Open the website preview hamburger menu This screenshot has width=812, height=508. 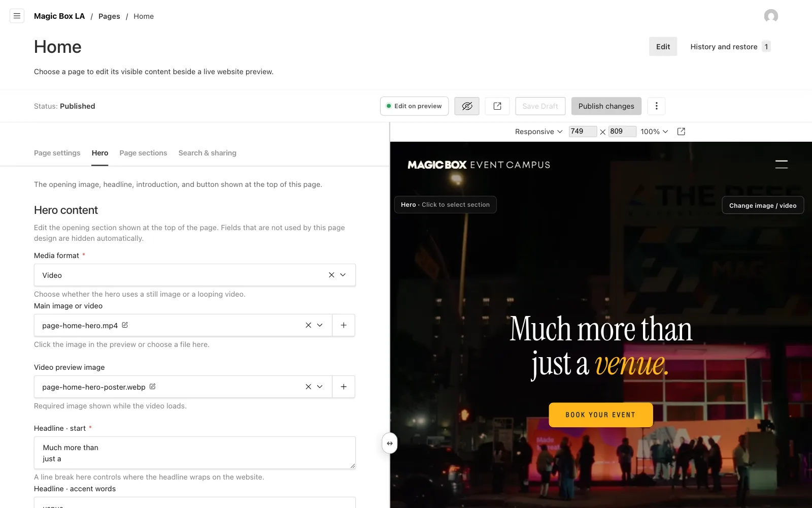[782, 164]
